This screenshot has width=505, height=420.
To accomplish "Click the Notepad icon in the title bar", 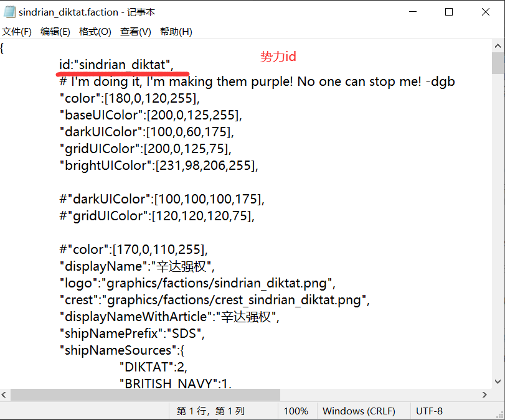I will pyautogui.click(x=11, y=11).
